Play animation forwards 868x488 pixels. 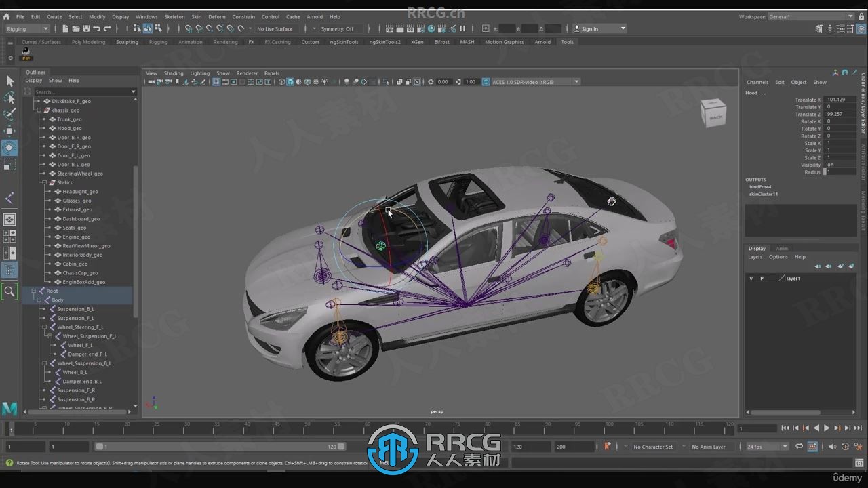(x=827, y=428)
